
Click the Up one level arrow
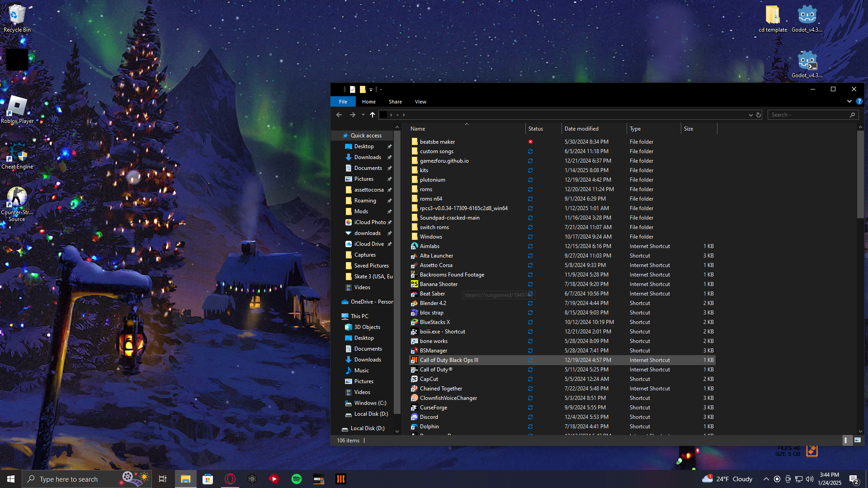[x=372, y=115]
